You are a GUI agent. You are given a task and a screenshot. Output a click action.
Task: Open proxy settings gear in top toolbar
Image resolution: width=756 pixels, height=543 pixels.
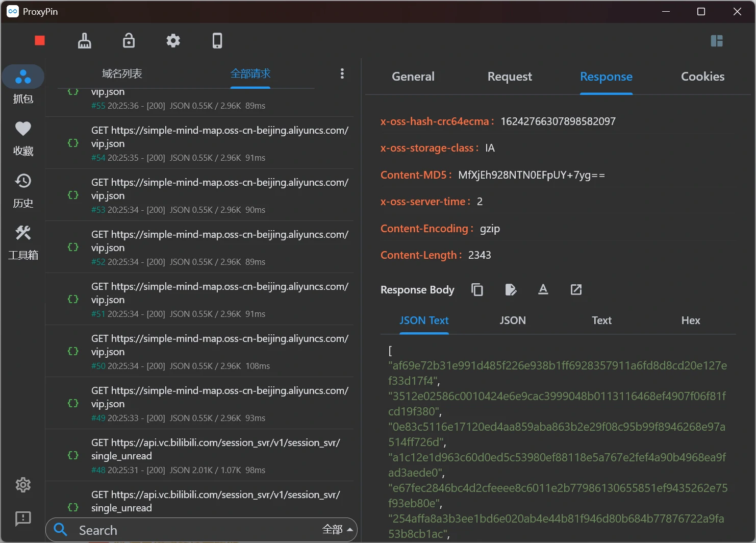pyautogui.click(x=173, y=41)
